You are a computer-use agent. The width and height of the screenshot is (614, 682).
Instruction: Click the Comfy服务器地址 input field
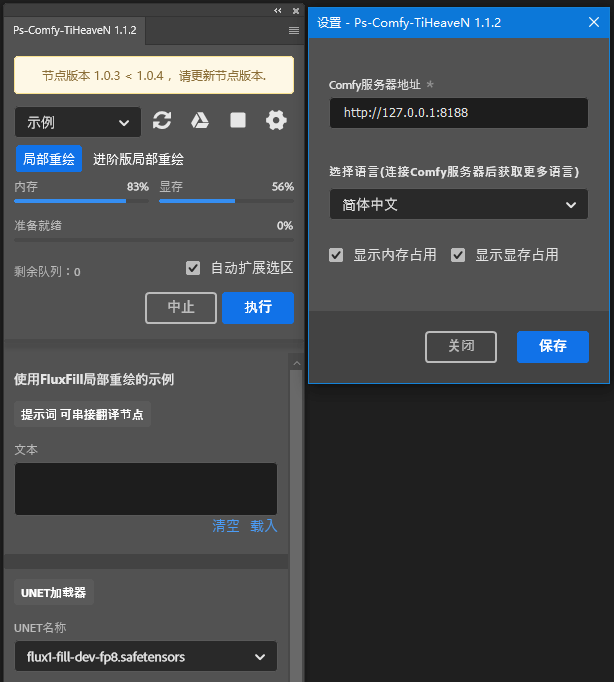coord(459,113)
